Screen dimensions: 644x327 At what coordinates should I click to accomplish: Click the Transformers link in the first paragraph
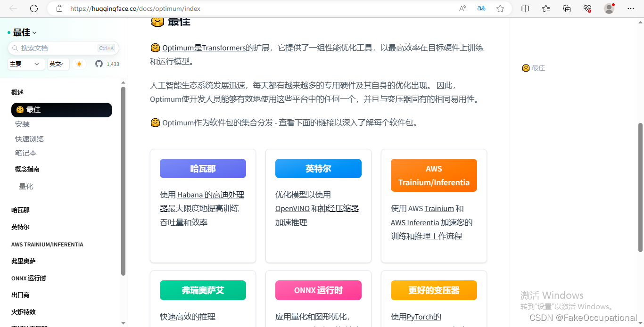click(224, 48)
